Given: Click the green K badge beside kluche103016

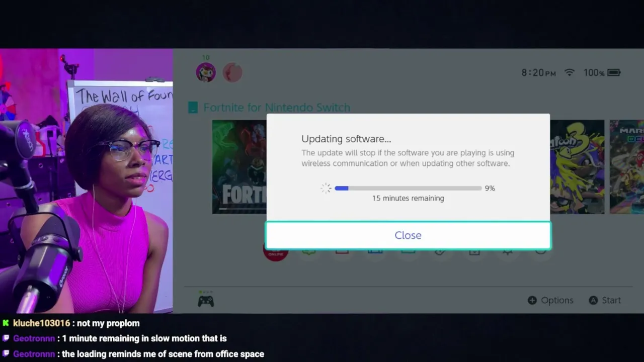Looking at the screenshot, I should (x=6, y=323).
